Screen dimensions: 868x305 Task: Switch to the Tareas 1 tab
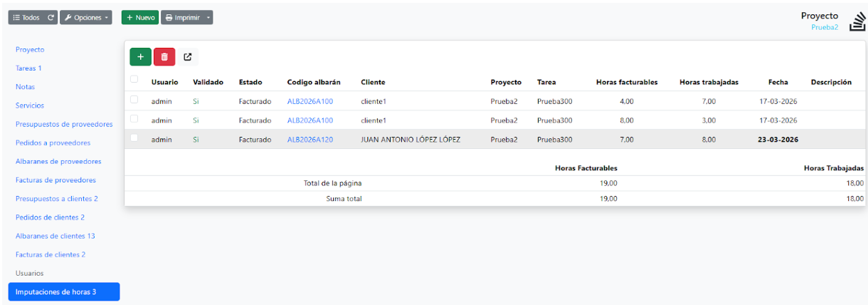pyautogui.click(x=28, y=68)
